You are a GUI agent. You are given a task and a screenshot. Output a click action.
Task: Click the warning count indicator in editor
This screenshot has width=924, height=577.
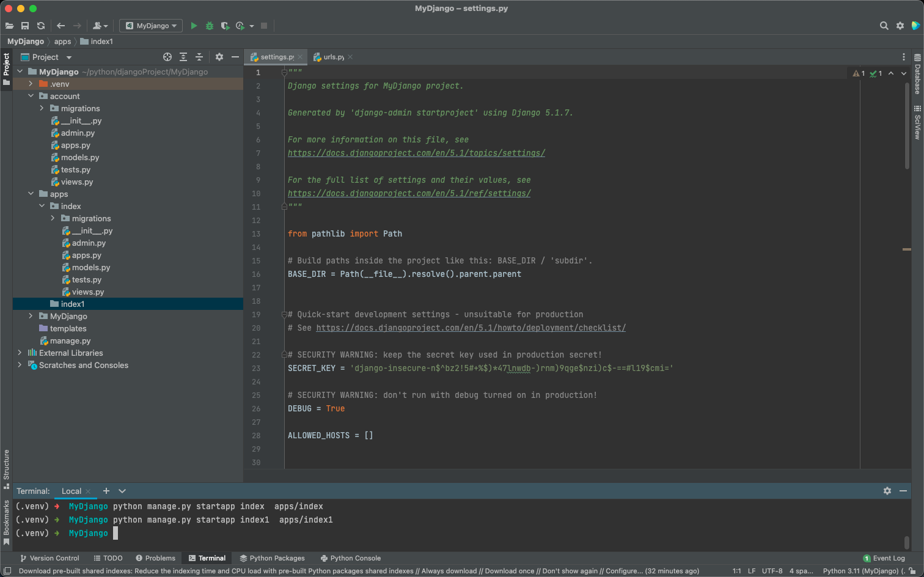pos(859,73)
